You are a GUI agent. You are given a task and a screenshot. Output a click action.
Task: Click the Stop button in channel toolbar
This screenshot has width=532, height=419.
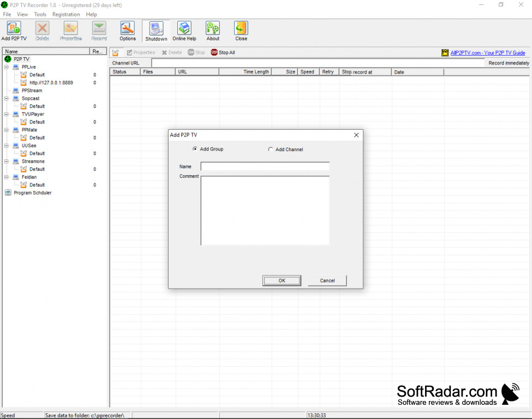click(196, 52)
